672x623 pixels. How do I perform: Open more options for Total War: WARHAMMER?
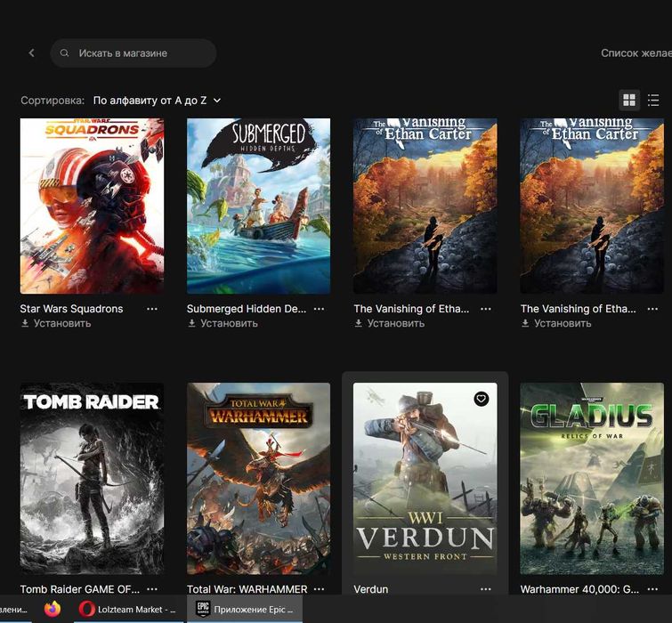[319, 589]
